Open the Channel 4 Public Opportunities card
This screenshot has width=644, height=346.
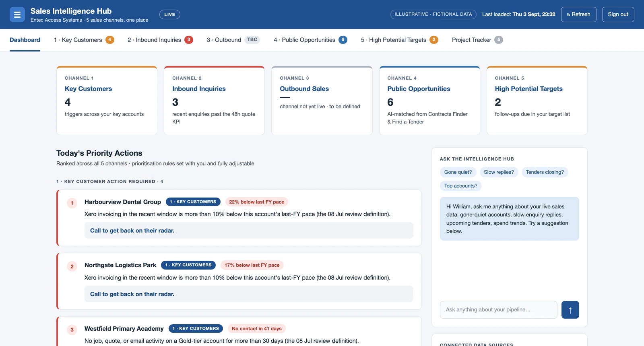(429, 101)
